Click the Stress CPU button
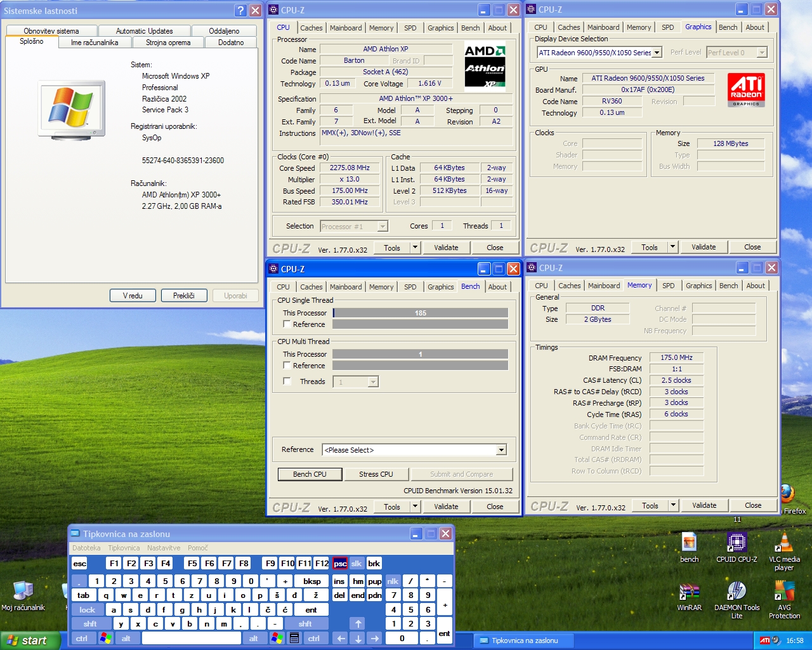812x650 pixels. [x=376, y=474]
